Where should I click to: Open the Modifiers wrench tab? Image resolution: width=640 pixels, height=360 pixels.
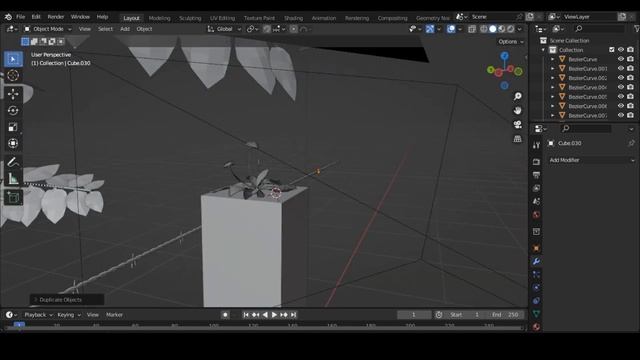pyautogui.click(x=536, y=261)
